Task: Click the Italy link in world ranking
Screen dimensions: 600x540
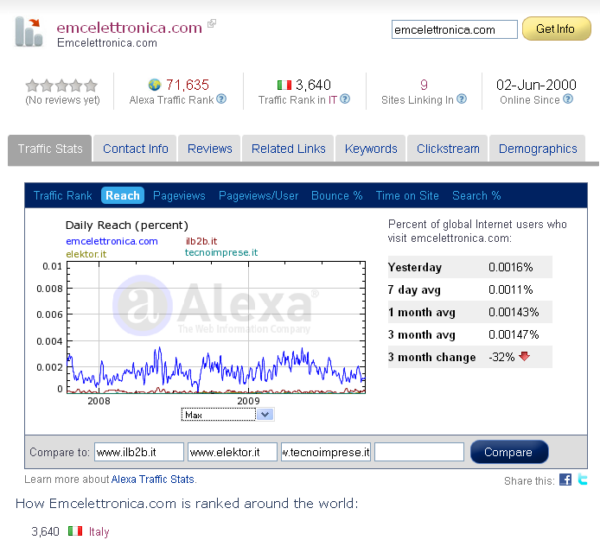Action: click(x=99, y=532)
